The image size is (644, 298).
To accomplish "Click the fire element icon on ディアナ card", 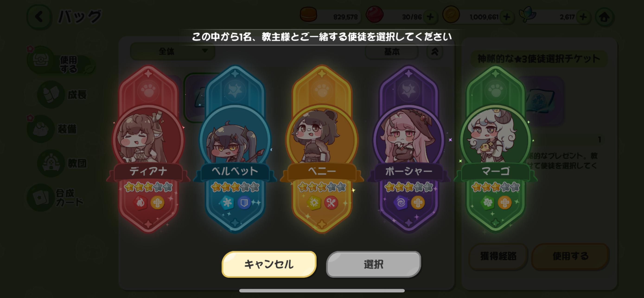I will click(x=140, y=202).
